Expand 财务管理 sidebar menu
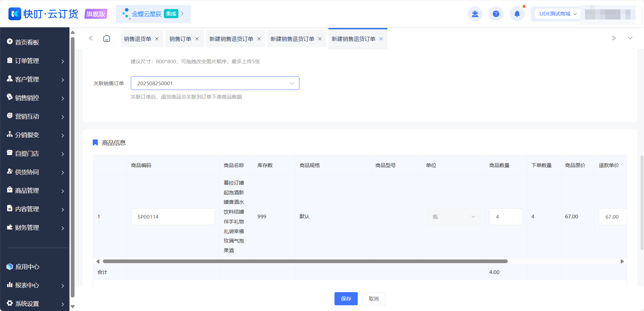Image resolution: width=644 pixels, height=311 pixels. (x=35, y=227)
